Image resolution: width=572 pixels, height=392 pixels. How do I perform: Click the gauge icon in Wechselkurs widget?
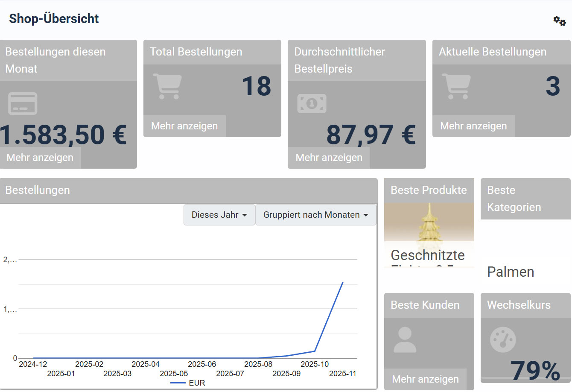coord(503,340)
